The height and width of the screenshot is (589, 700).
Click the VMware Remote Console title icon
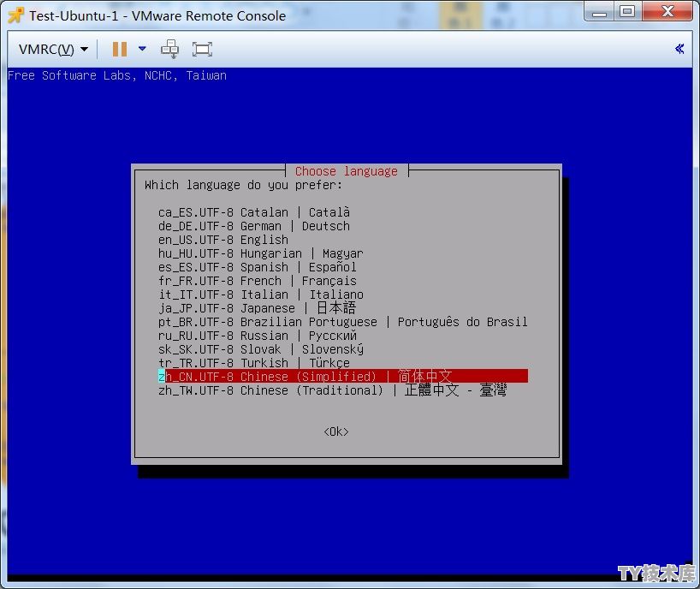[16, 15]
